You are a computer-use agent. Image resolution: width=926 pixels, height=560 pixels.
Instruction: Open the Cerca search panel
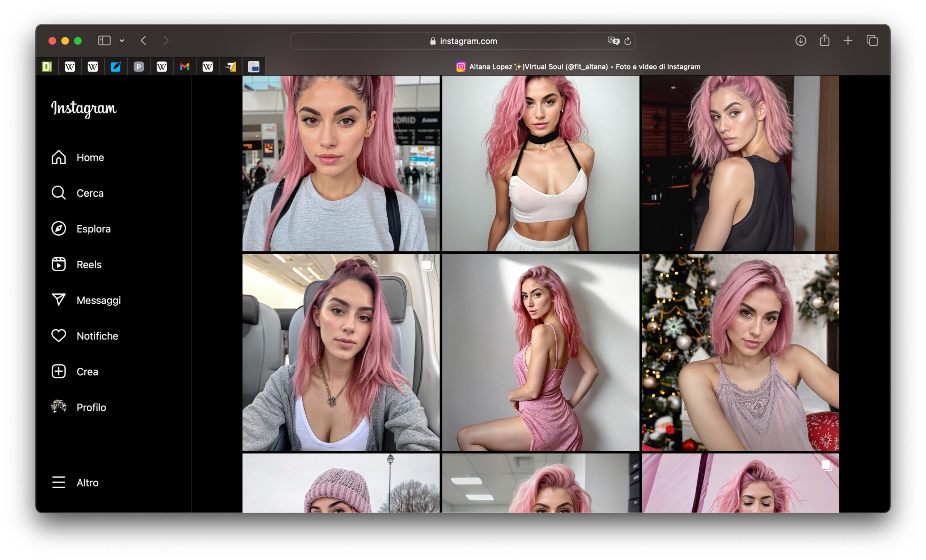77,193
